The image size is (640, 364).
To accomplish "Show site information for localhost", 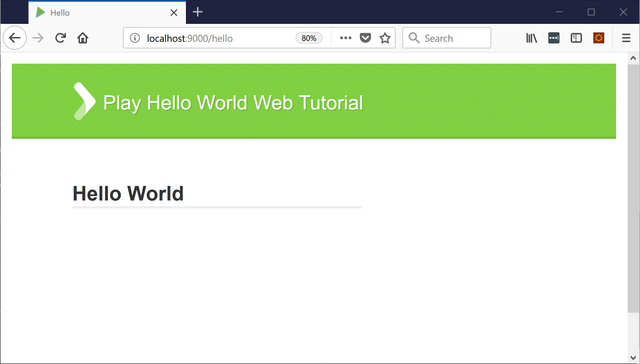I will (x=135, y=38).
